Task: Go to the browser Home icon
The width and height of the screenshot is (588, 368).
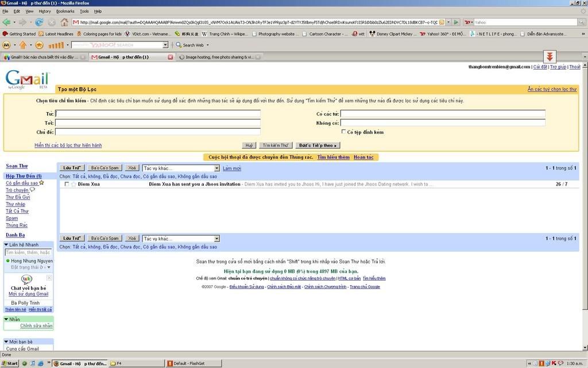Action: 64,22
